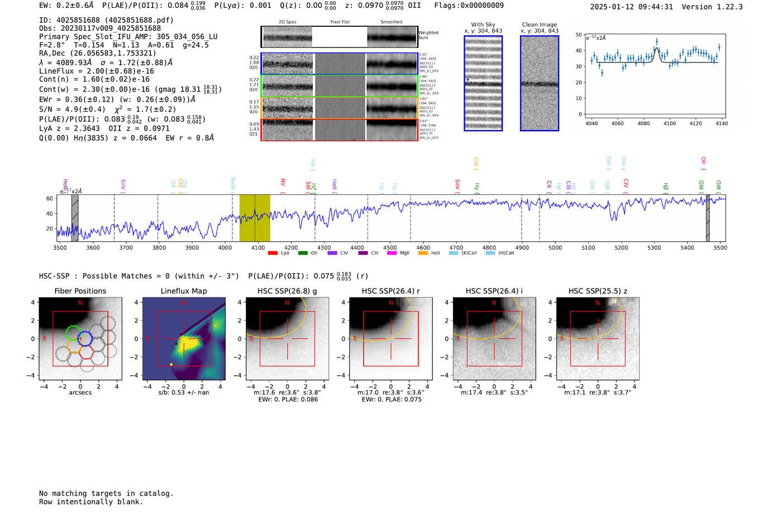Click the '2D Spec' column header
782x532 pixels.
click(x=288, y=22)
